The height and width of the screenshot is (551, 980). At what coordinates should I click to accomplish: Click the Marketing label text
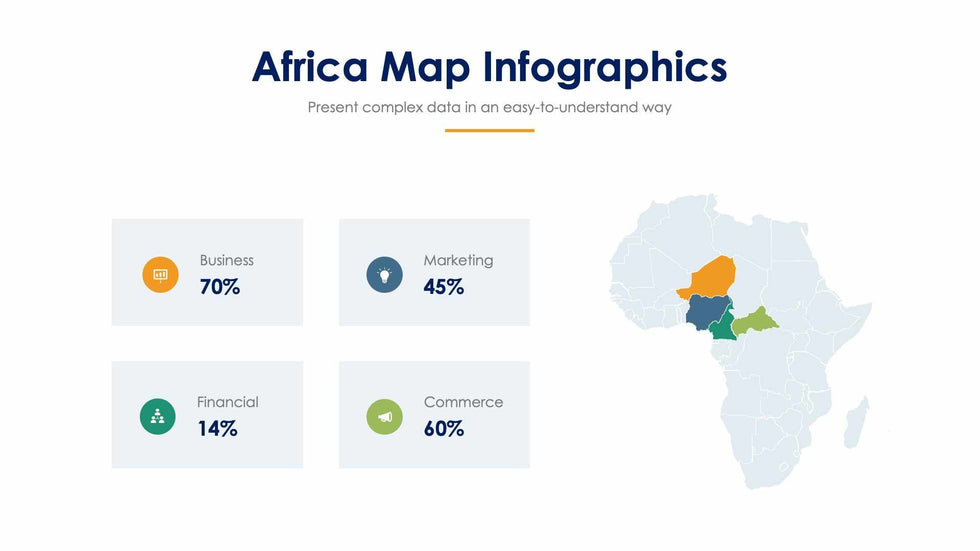[458, 260]
